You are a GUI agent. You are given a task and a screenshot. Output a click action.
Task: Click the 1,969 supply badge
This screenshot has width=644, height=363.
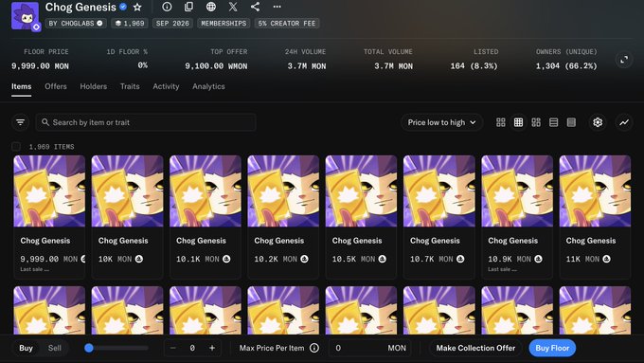pos(130,24)
